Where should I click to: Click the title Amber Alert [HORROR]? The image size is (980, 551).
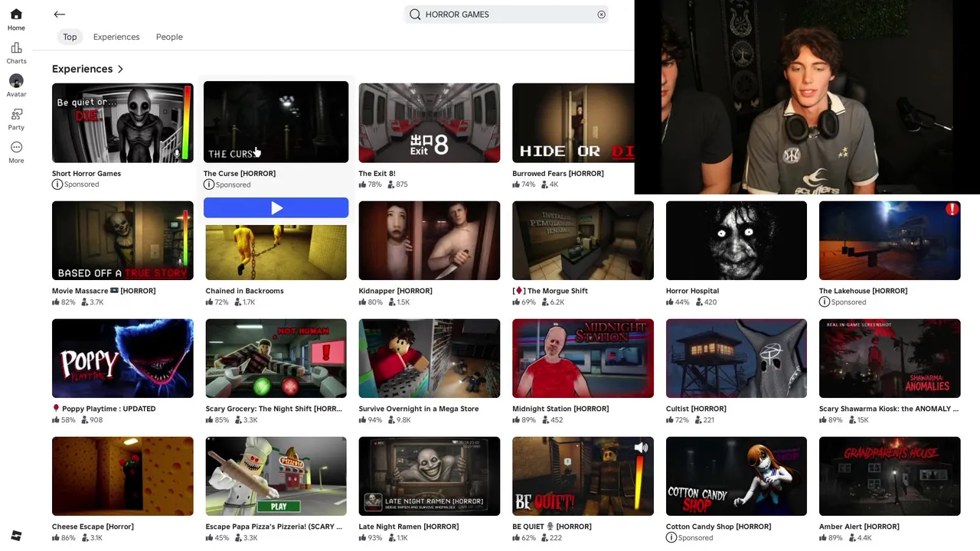point(859,527)
